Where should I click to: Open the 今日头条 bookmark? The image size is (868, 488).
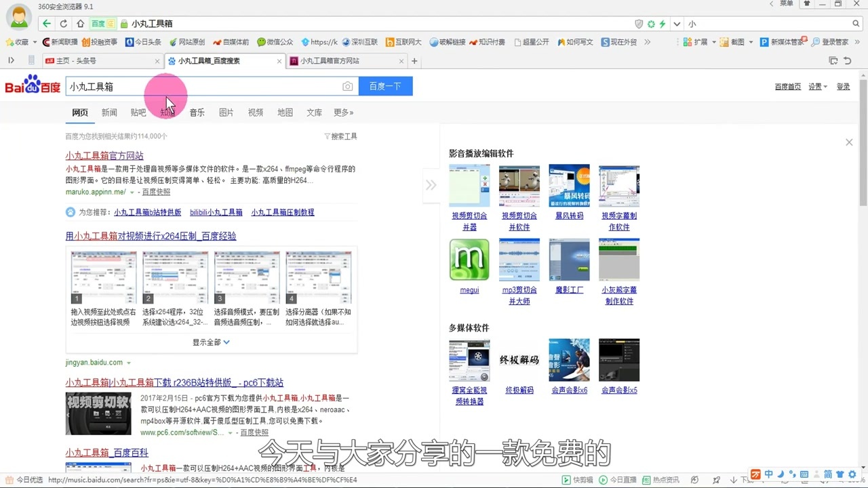click(143, 42)
